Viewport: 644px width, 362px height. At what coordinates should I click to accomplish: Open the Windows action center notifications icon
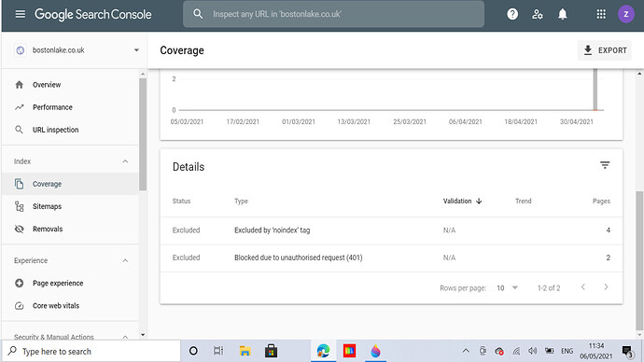[x=627, y=352]
